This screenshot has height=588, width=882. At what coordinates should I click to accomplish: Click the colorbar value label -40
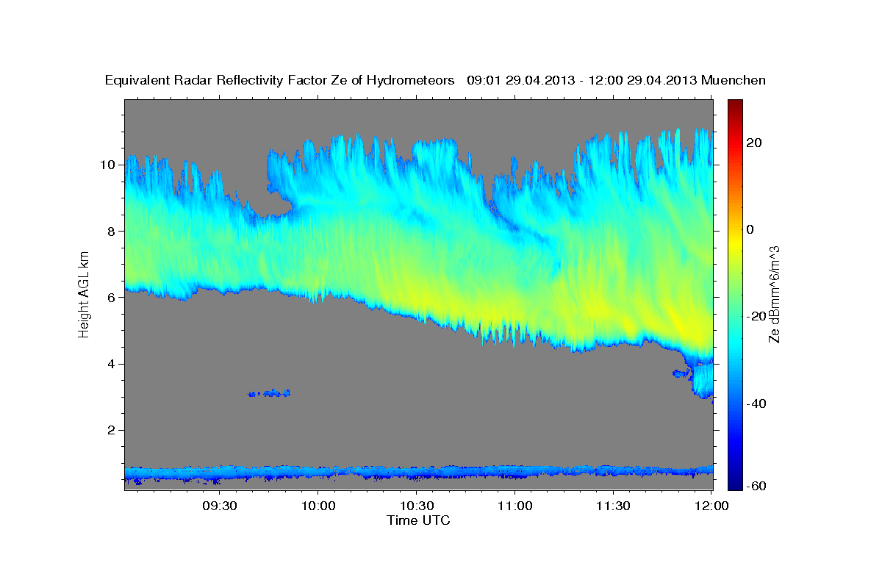[x=757, y=404]
